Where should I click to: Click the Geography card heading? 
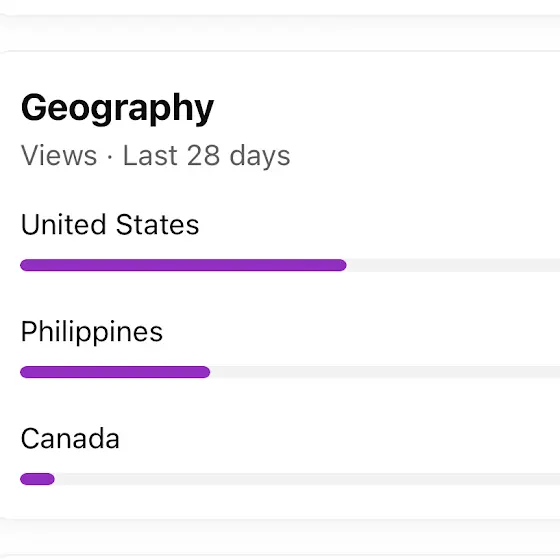117,108
